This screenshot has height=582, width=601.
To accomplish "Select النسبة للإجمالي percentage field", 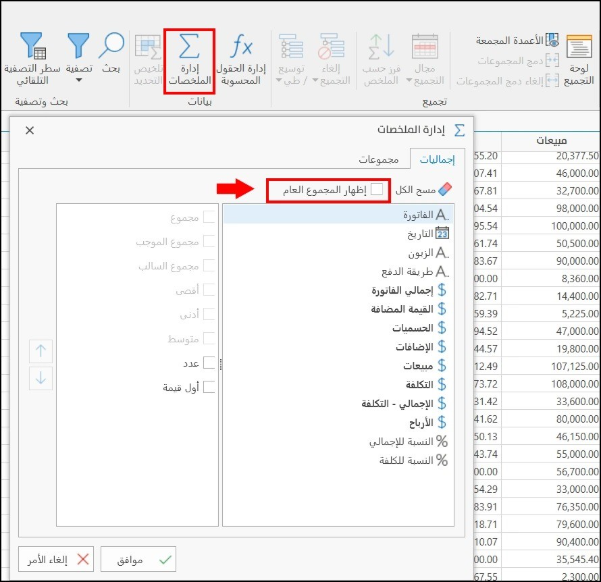I will point(338,441).
